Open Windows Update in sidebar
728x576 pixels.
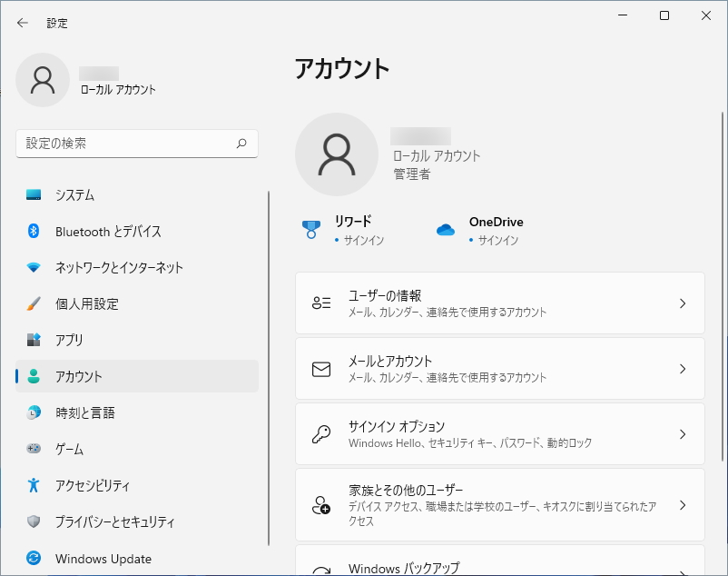click(x=137, y=558)
